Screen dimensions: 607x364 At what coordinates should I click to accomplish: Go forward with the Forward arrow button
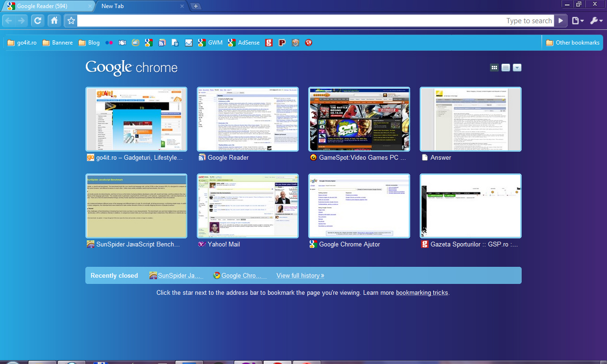[21, 21]
